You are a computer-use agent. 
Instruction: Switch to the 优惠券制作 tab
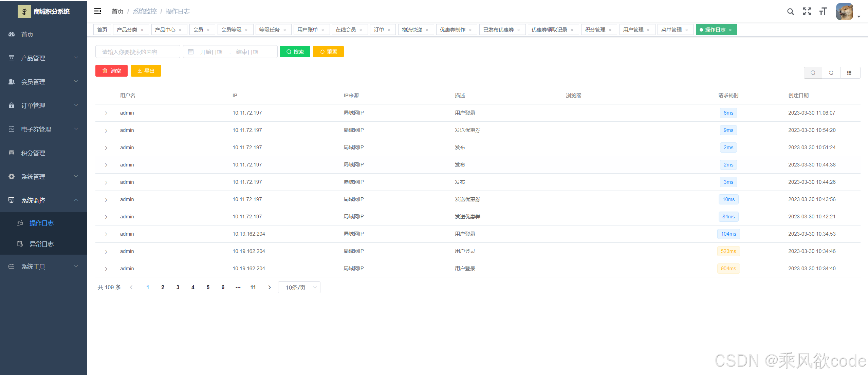453,30
